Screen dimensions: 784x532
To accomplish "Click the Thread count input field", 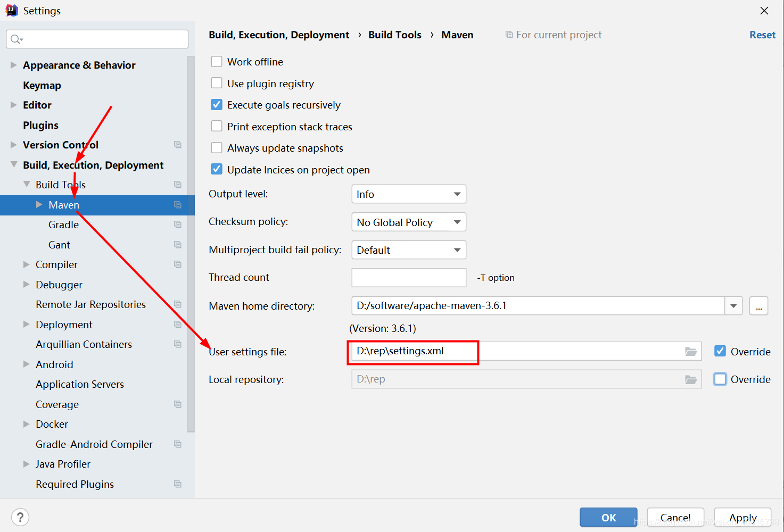I will [409, 278].
